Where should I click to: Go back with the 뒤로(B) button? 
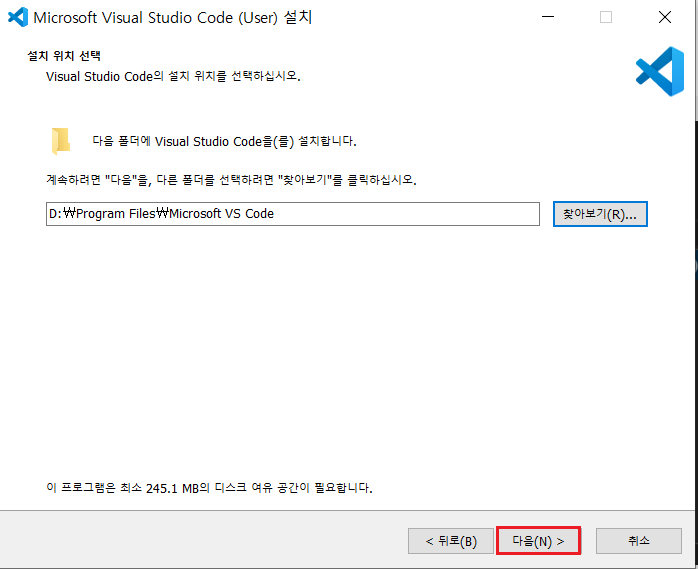450,541
